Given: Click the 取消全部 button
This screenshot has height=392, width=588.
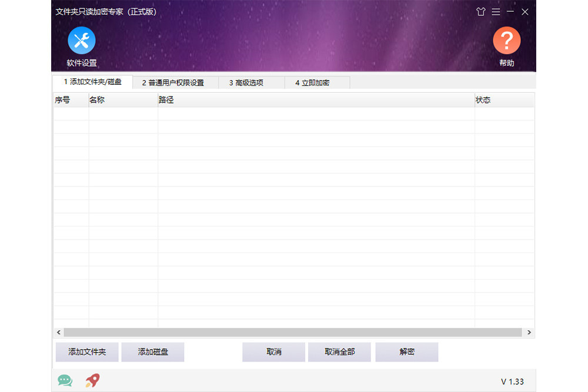Looking at the screenshot, I should pos(339,352).
